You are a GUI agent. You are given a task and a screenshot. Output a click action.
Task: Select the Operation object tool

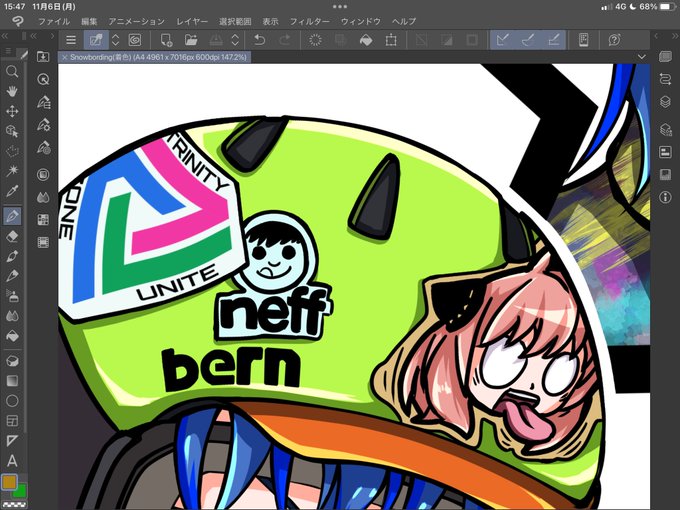(12, 131)
